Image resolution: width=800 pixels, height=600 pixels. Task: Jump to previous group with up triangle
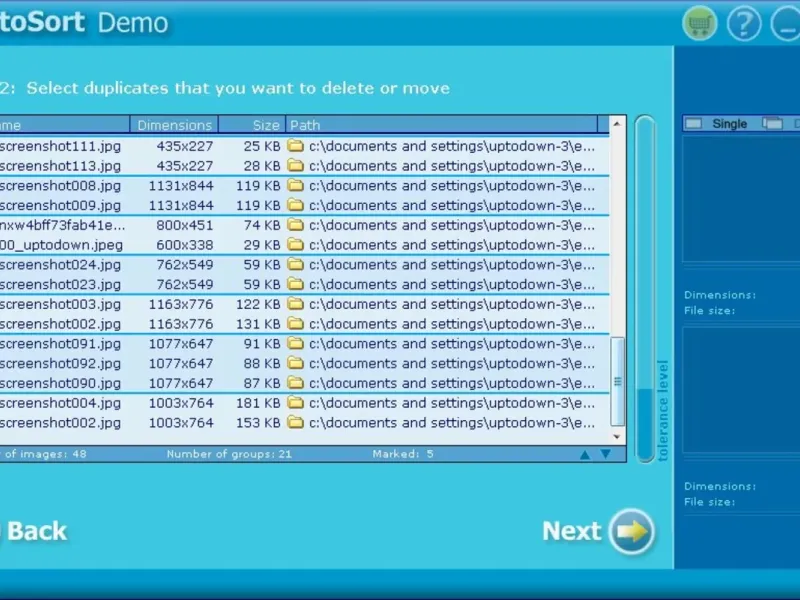pyautogui.click(x=585, y=454)
